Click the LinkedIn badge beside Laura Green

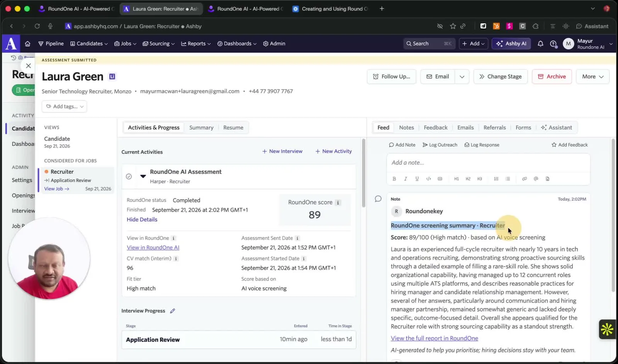(112, 76)
